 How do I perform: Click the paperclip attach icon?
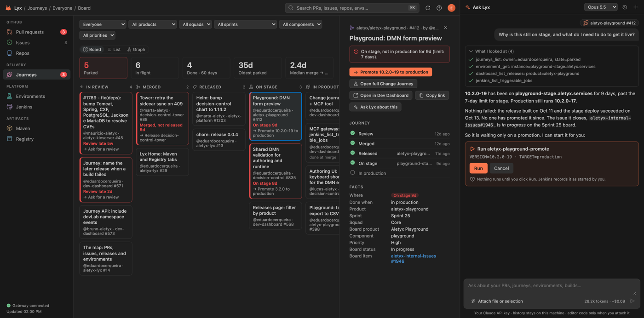pyautogui.click(x=473, y=301)
